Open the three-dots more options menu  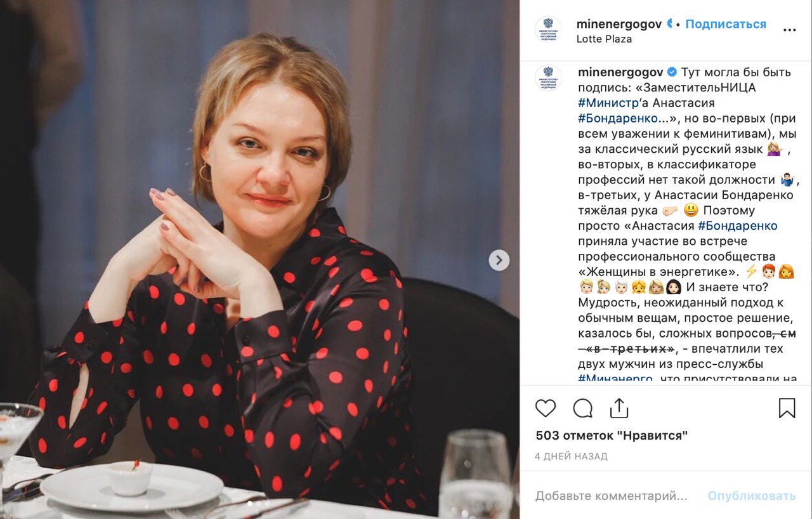(x=789, y=30)
